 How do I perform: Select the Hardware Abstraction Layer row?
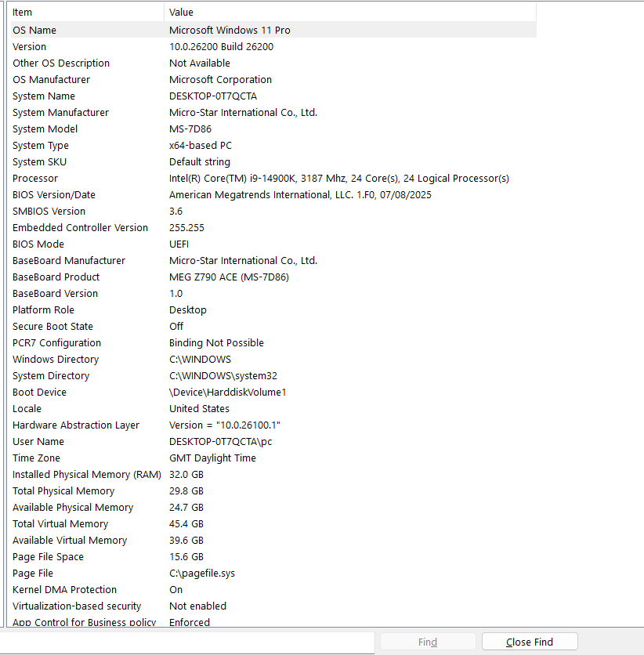point(273,425)
